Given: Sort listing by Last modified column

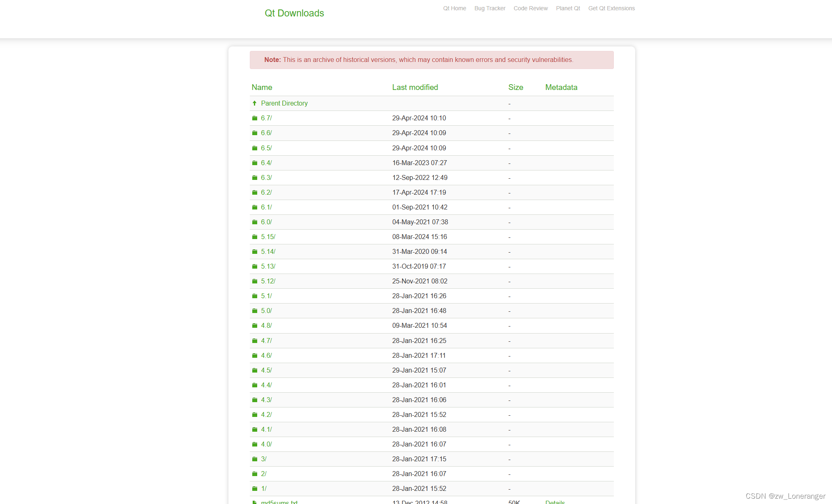Looking at the screenshot, I should pyautogui.click(x=415, y=87).
